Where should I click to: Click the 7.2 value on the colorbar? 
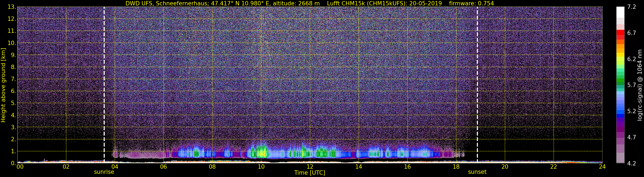(x=632, y=7)
